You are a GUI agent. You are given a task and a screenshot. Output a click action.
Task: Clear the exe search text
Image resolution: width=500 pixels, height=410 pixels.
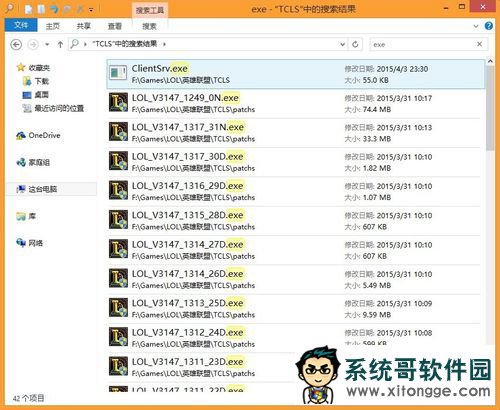(479, 44)
